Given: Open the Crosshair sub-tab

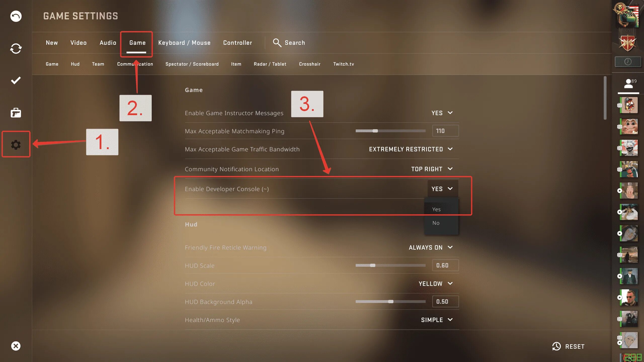Looking at the screenshot, I should coord(310,64).
